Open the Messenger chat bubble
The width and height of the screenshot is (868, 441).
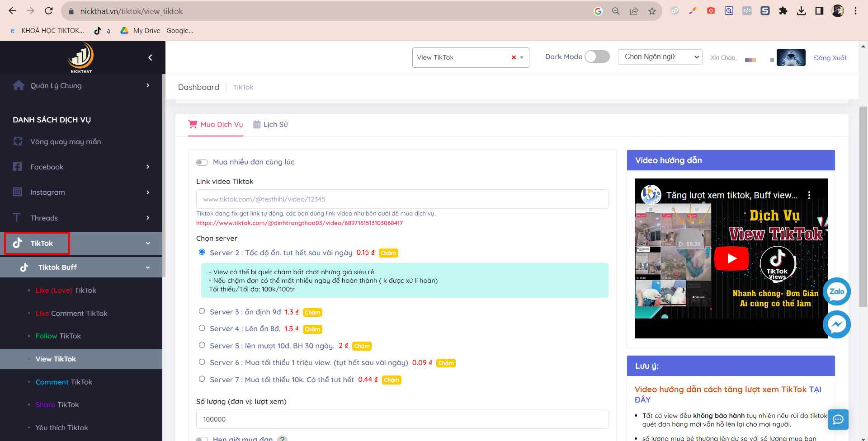point(837,324)
